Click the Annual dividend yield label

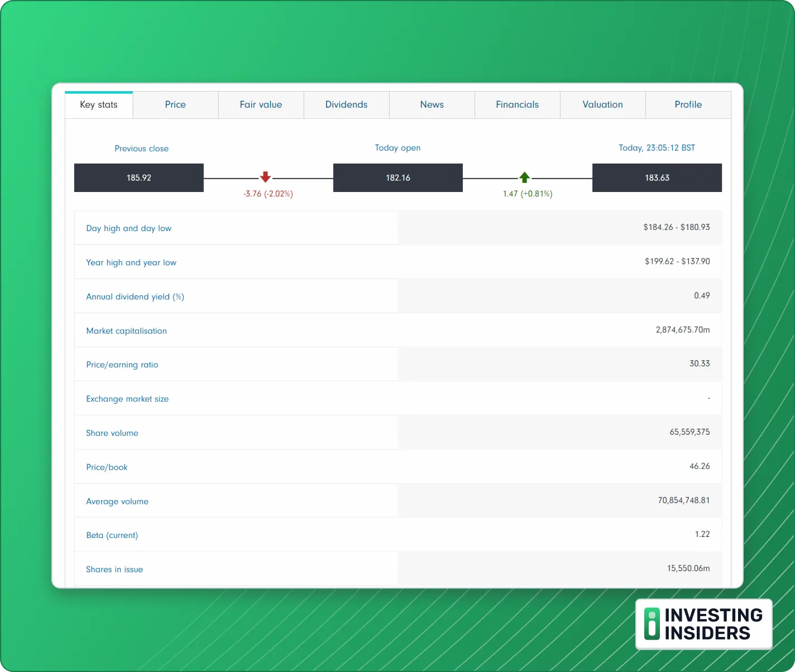135,297
